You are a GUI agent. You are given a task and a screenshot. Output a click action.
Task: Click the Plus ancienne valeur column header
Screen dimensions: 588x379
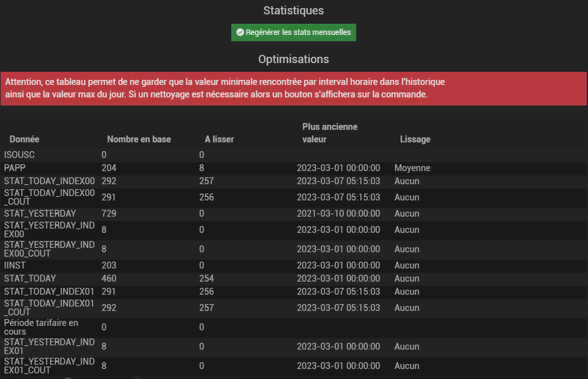coord(330,133)
